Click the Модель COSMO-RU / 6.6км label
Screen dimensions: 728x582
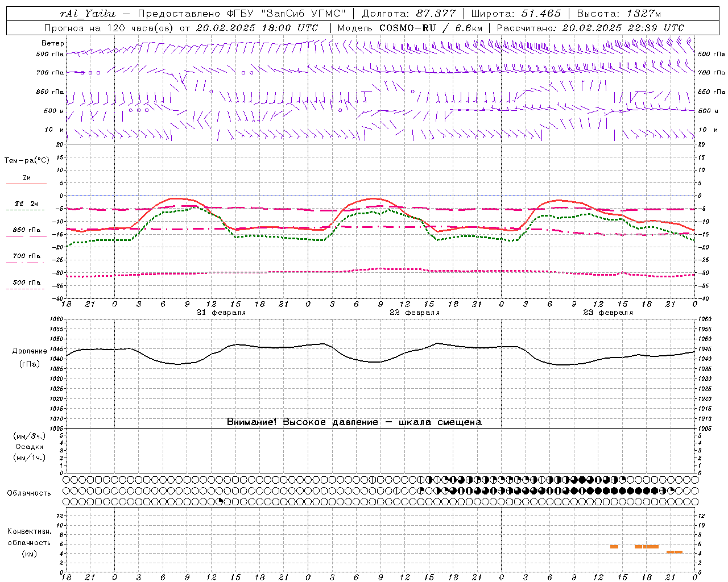coord(409,28)
